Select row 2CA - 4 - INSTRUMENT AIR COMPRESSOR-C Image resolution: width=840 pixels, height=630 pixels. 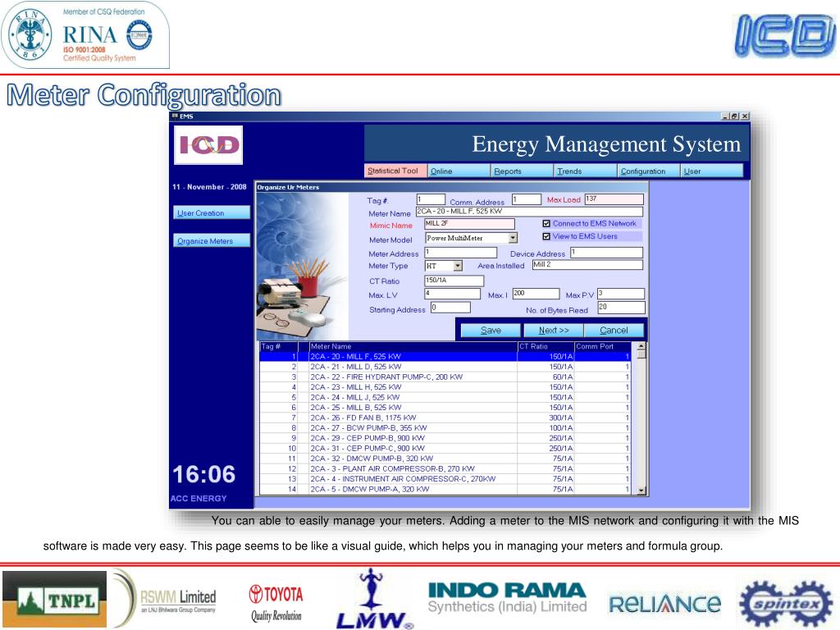445,478
